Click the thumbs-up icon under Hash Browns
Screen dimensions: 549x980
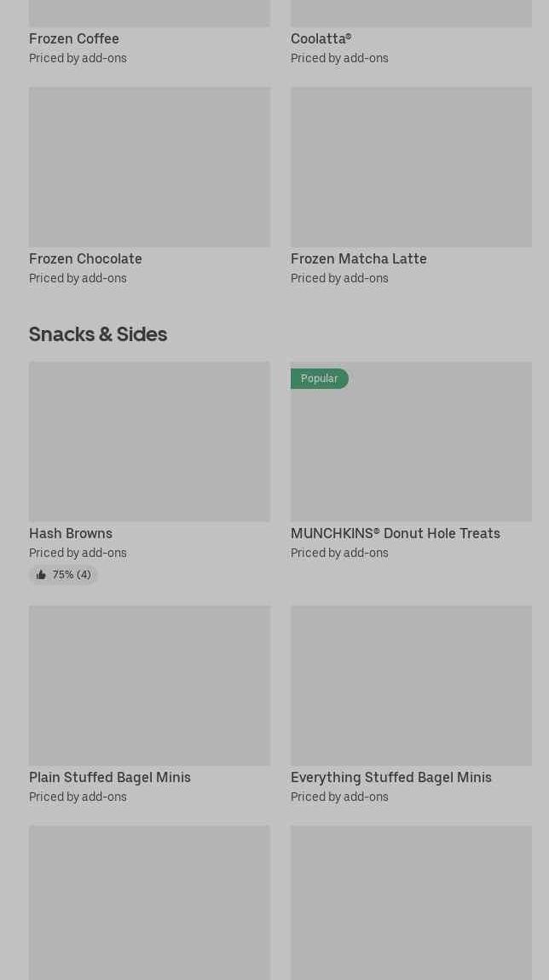pyautogui.click(x=41, y=575)
